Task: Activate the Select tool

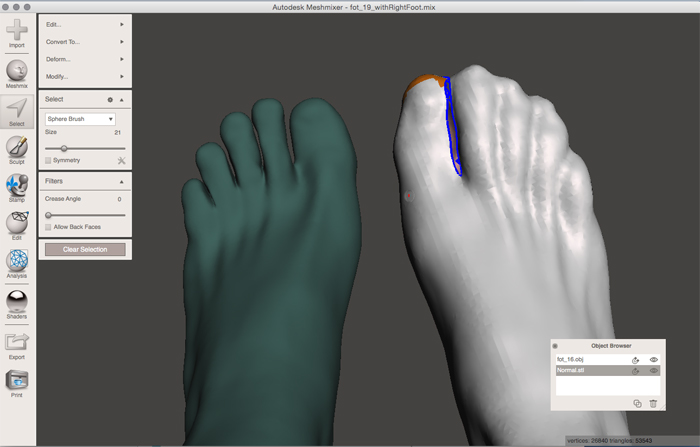Action: (x=17, y=108)
